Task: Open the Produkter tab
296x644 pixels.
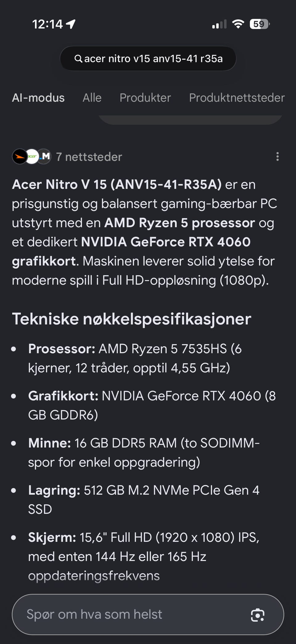Action: pos(145,98)
